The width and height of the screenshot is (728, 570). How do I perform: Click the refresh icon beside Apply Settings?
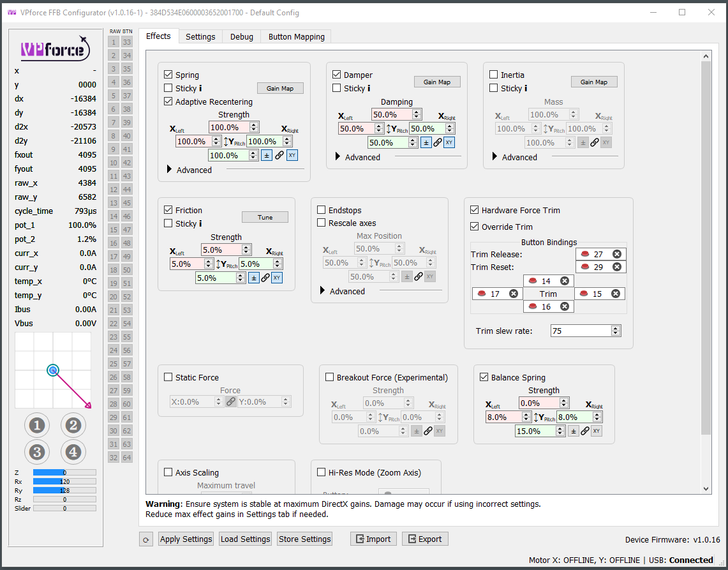tap(145, 539)
